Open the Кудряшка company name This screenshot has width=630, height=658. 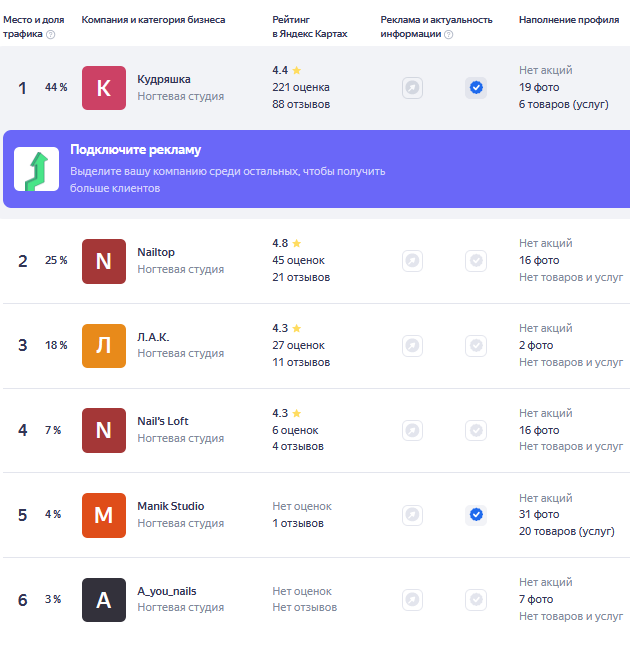coord(164,79)
